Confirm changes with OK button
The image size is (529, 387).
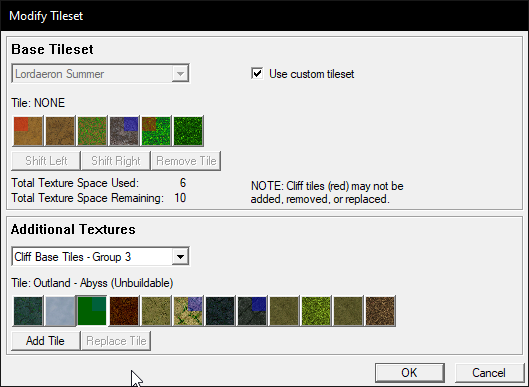click(410, 373)
